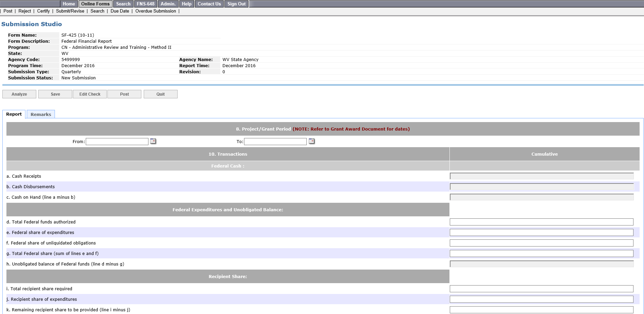Open the Certify submenu link

tap(43, 11)
